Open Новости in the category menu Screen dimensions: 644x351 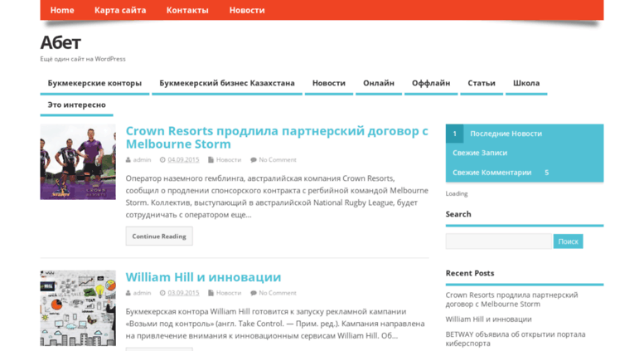coord(328,84)
